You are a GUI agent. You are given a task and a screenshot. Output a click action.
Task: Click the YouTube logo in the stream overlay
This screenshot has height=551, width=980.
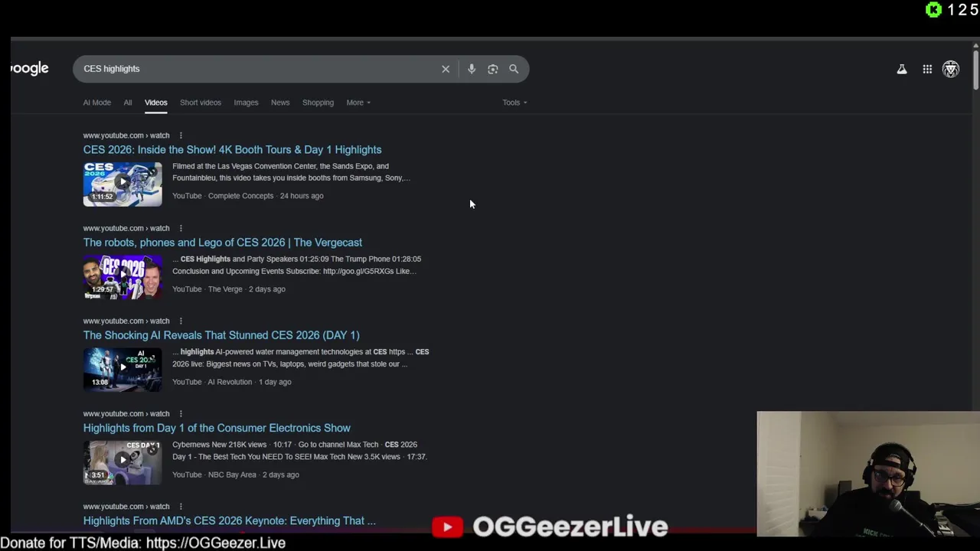(x=447, y=527)
